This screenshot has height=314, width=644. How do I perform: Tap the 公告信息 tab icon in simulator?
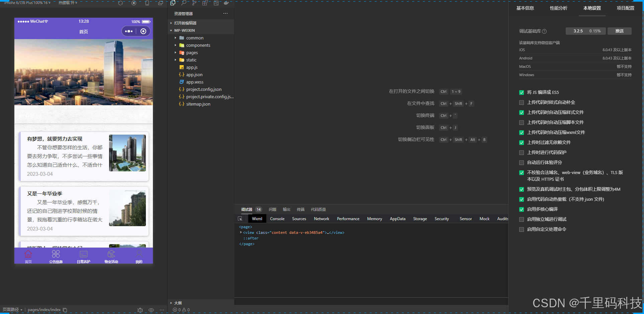(x=56, y=254)
